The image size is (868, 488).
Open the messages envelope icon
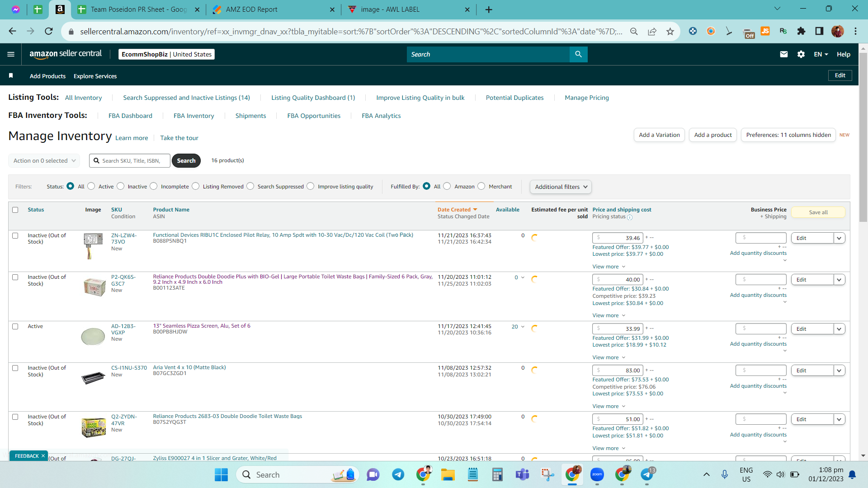(x=784, y=54)
